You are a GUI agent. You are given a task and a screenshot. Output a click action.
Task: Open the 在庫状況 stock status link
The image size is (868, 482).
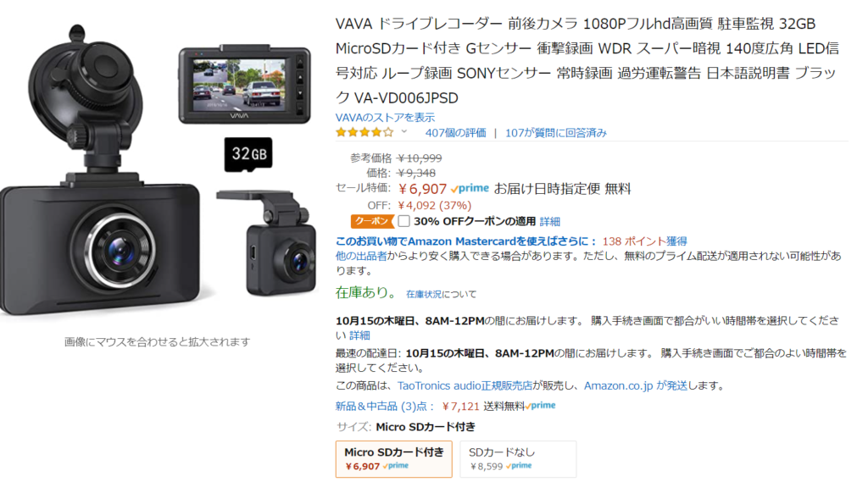click(424, 294)
